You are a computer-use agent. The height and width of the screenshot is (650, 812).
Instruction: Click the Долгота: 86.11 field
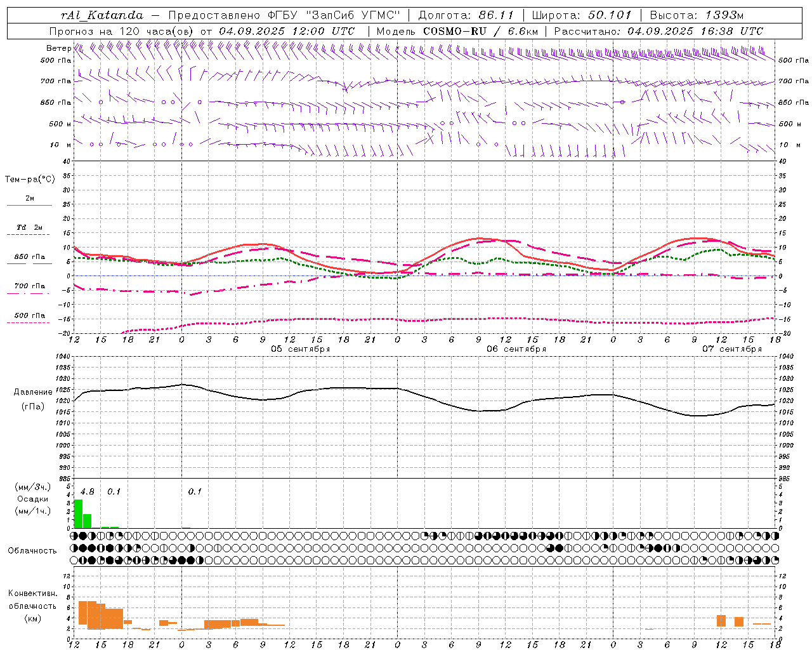click(x=466, y=15)
